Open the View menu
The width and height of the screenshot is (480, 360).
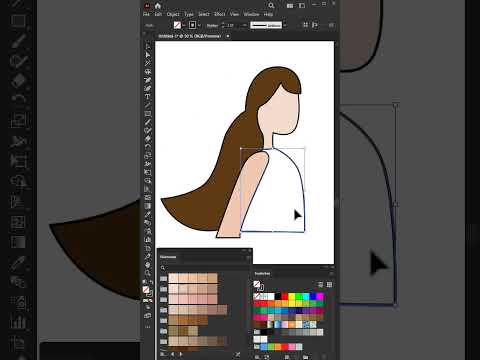pyautogui.click(x=234, y=14)
